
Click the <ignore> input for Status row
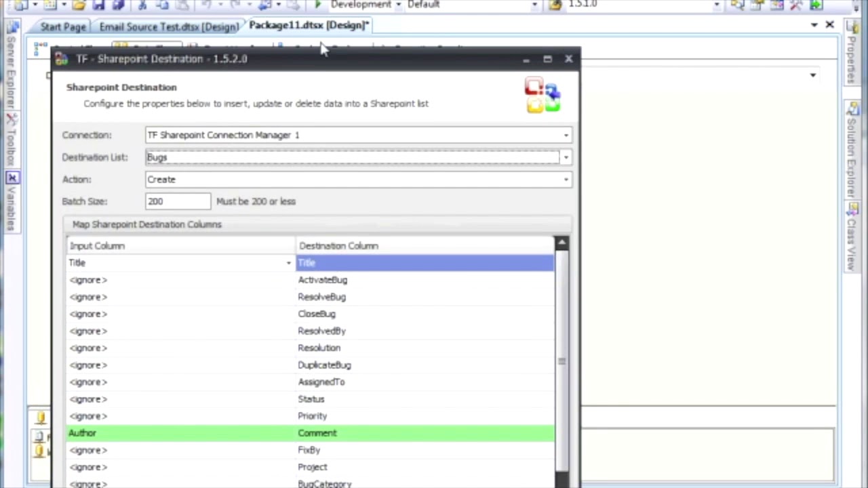pos(181,399)
